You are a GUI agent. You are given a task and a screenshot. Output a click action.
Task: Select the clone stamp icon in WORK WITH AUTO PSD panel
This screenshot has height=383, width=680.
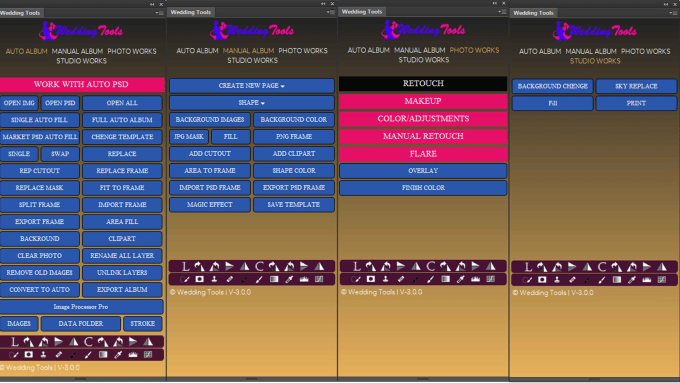(x=43, y=355)
